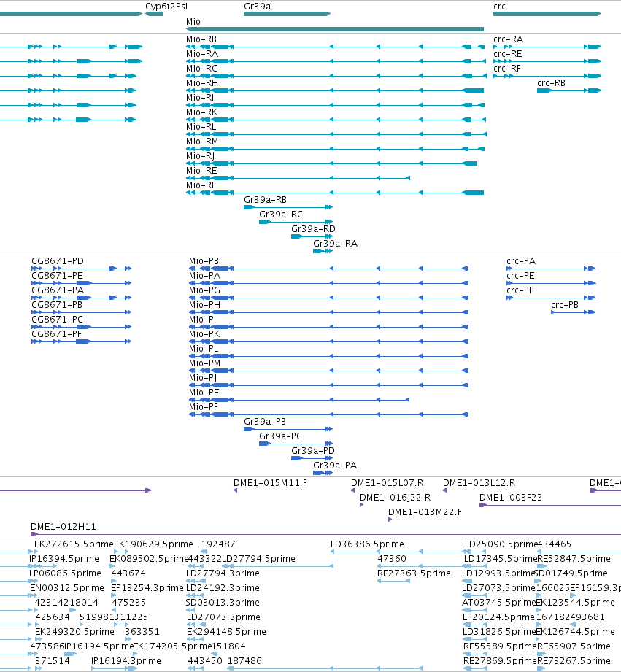Click the long teal Mio gene span bar
Viewport: 621px width, 672px height.
tap(335, 29)
